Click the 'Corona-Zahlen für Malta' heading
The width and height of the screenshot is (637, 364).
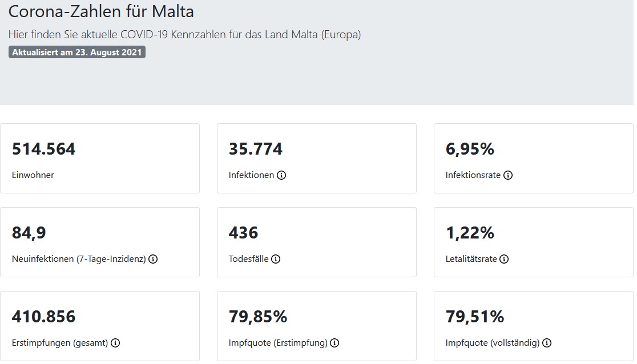101,11
